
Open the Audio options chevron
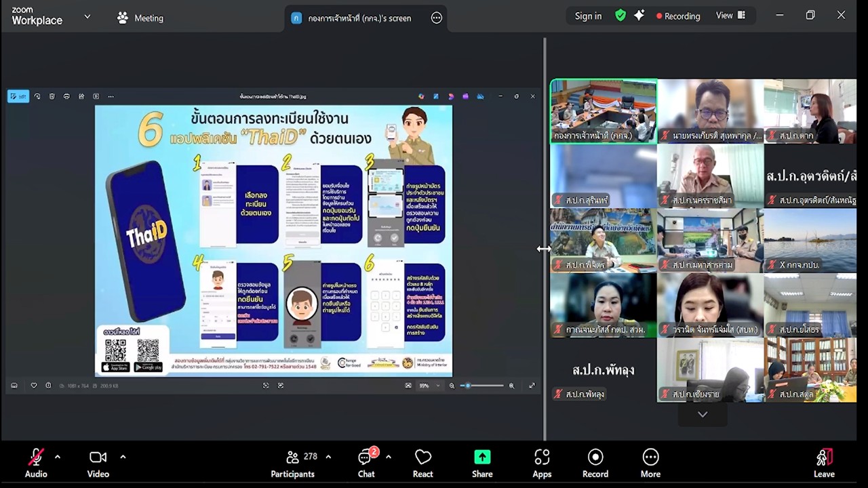pos(57,456)
